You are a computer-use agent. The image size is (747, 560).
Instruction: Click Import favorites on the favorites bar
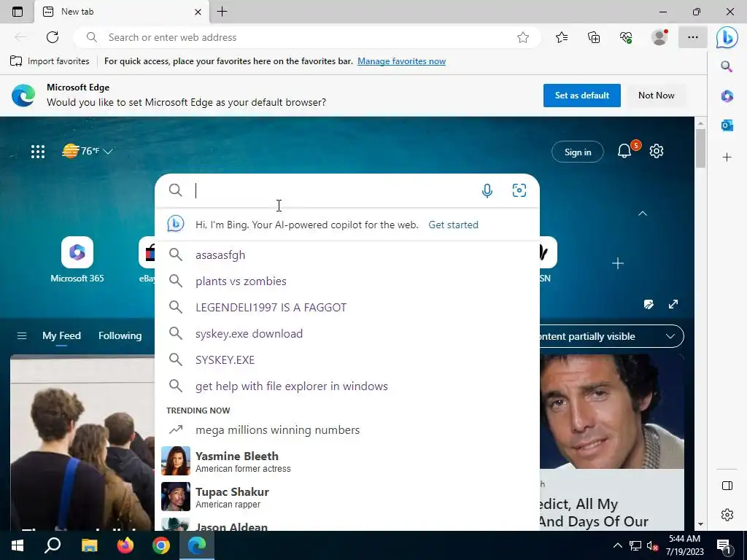50,61
